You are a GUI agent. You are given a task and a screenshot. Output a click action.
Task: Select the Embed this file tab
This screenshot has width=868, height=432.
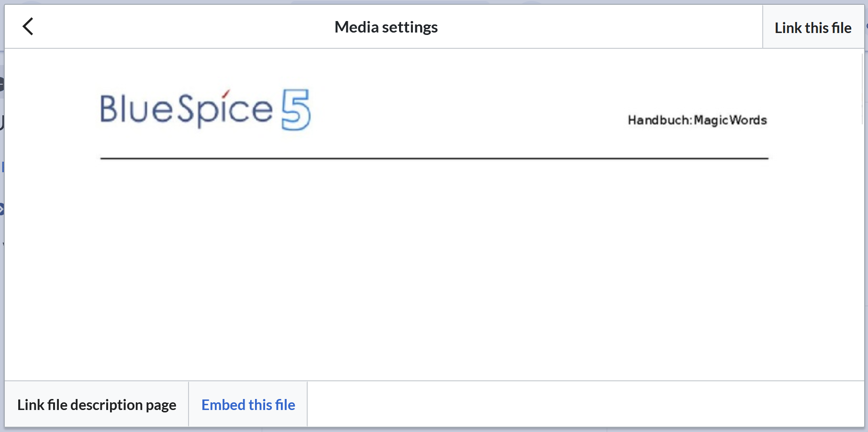(x=248, y=405)
